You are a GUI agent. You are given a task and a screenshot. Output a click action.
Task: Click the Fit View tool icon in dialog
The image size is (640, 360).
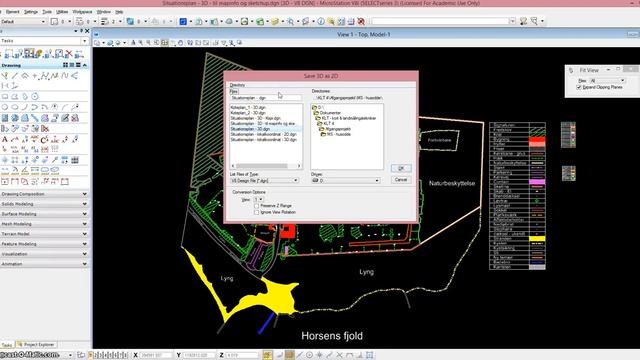click(571, 71)
